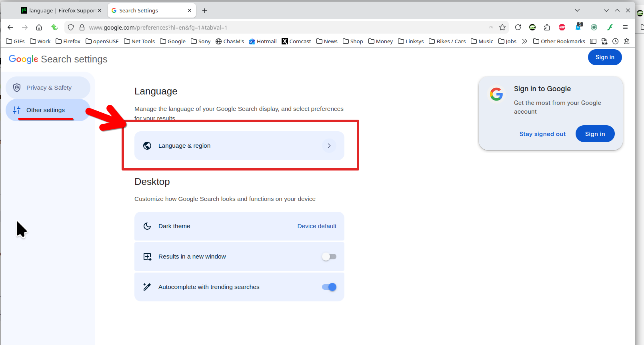644x345 pixels.
Task: Open the Shop bookmarks folder
Action: (x=353, y=41)
